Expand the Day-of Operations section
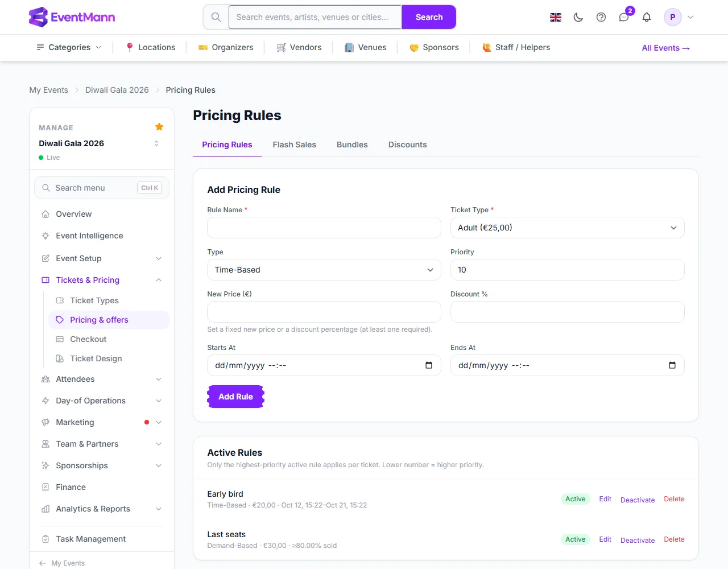 pos(102,401)
